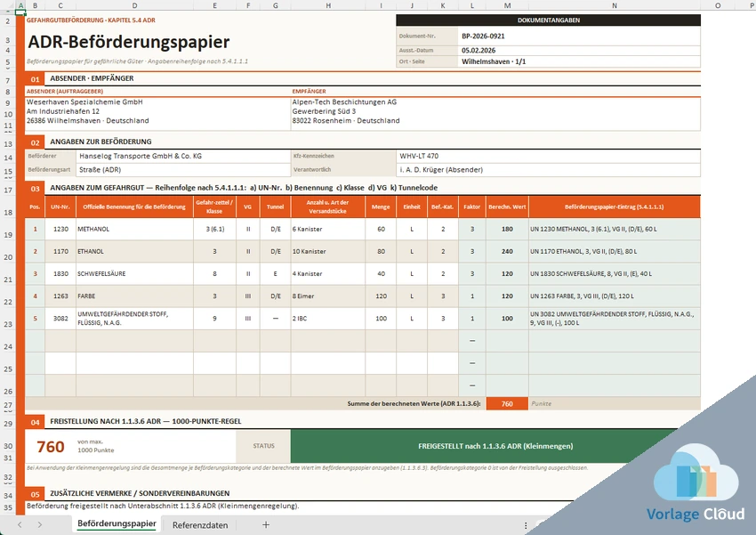Viewport: 756px width, 535px height.
Task: Click UN number 3082
Action: click(60, 319)
